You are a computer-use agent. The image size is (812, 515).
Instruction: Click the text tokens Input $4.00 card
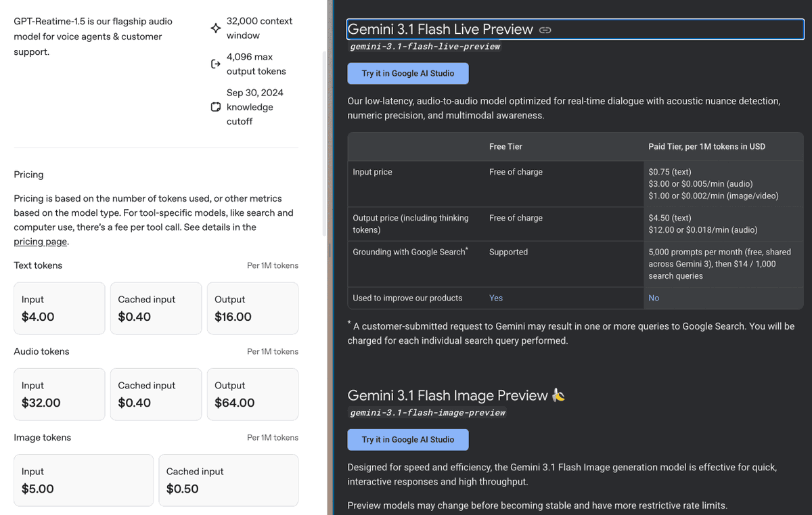(60, 309)
